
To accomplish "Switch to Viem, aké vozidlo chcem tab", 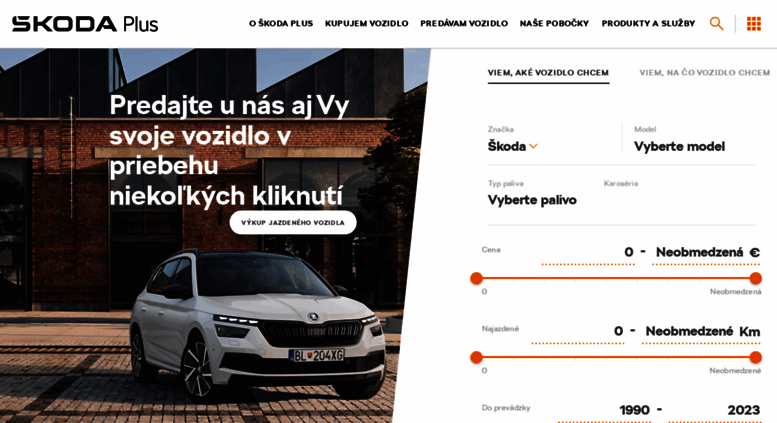I will point(548,73).
